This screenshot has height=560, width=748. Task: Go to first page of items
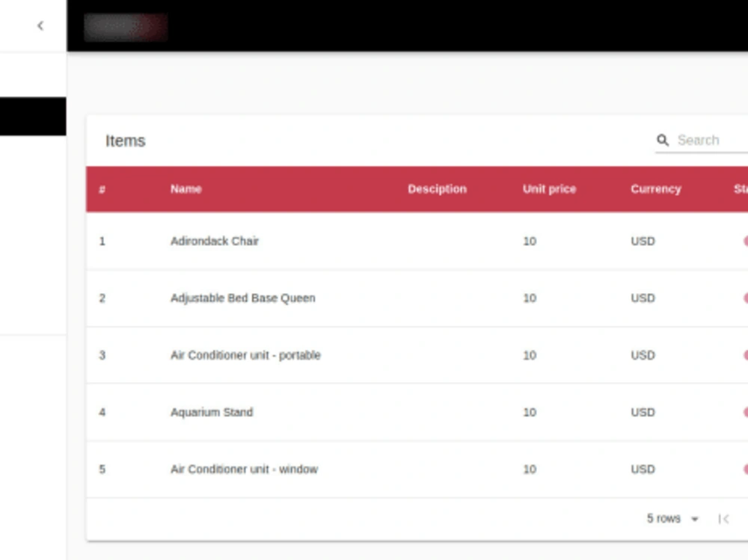point(723,519)
